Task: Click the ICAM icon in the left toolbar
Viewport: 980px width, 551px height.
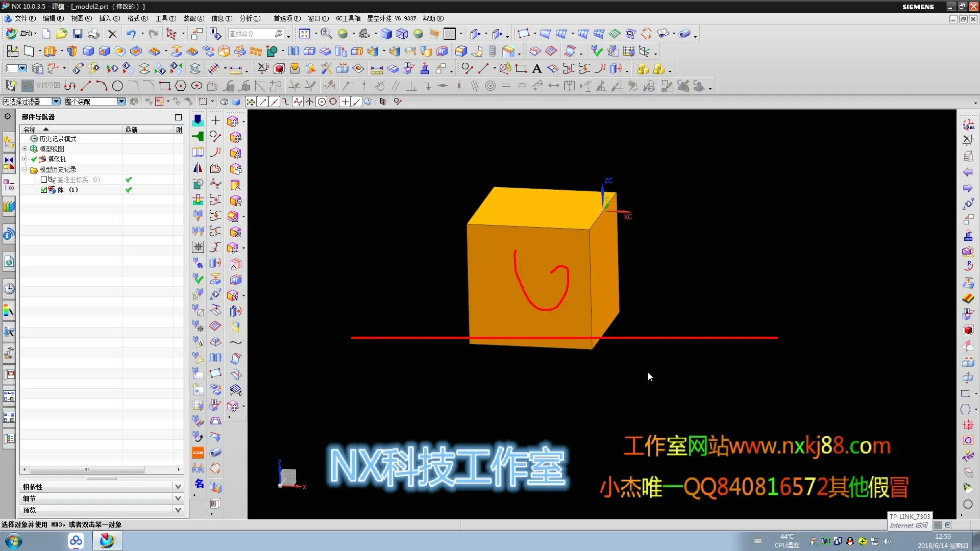Action: (198, 453)
